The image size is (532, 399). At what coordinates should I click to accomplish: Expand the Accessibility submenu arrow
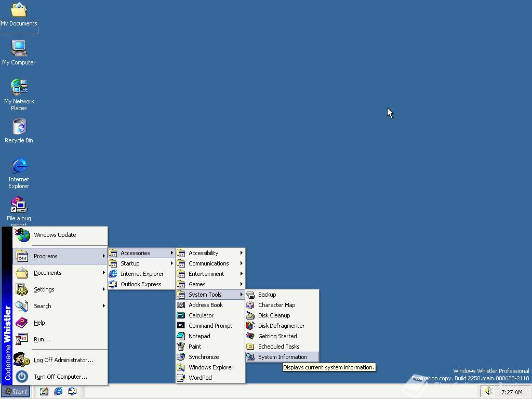coord(241,253)
